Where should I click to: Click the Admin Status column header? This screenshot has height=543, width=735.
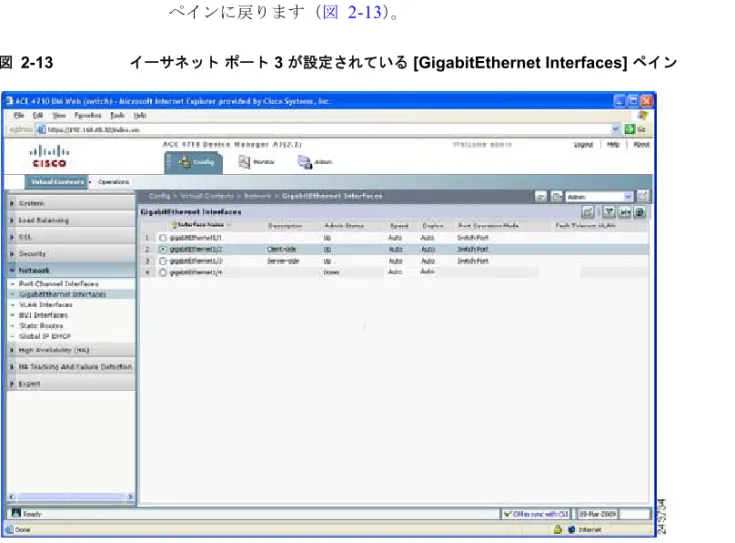tap(344, 226)
